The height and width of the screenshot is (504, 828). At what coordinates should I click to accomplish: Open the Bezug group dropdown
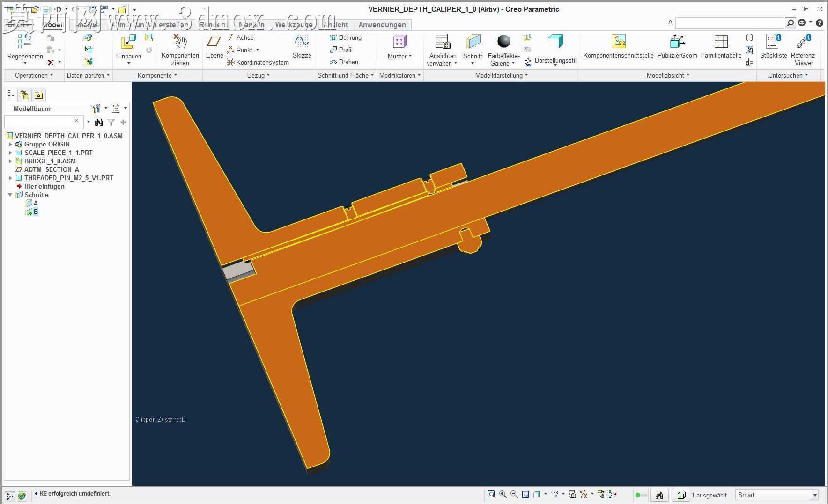click(259, 75)
